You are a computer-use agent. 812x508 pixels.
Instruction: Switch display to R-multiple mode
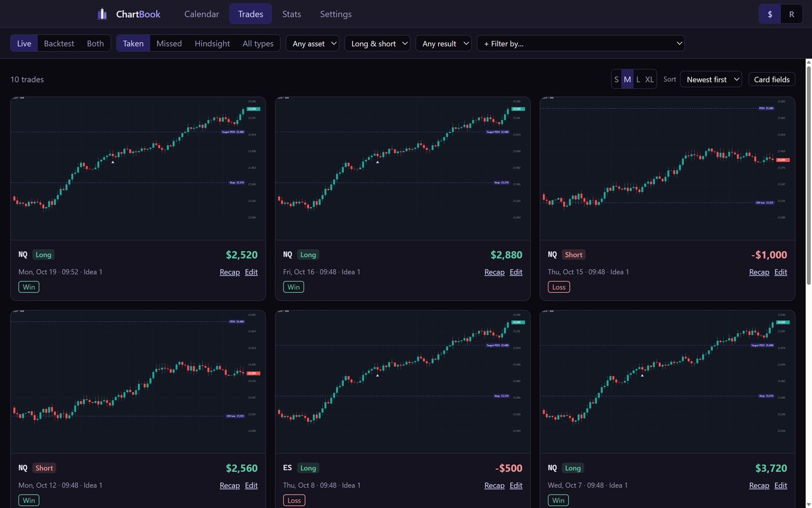[x=791, y=14]
